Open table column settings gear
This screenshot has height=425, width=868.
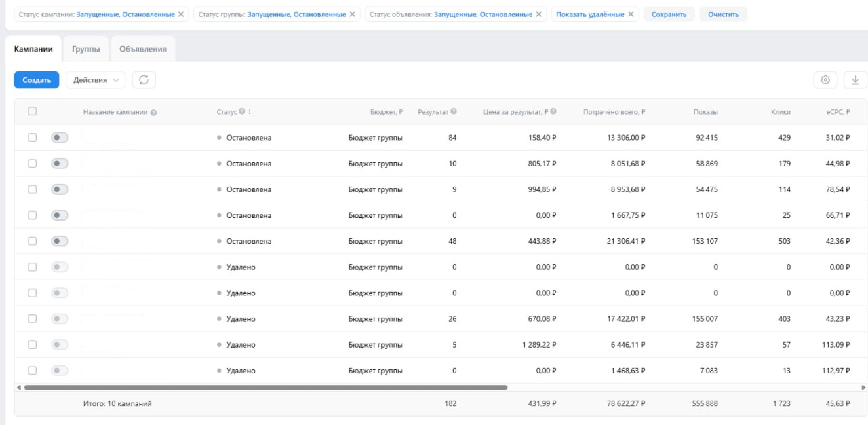[825, 80]
